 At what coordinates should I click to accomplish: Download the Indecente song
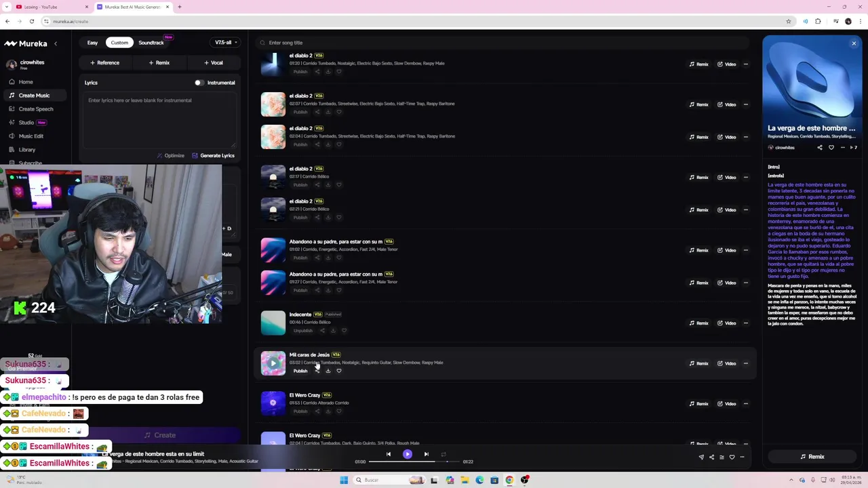(333, 331)
